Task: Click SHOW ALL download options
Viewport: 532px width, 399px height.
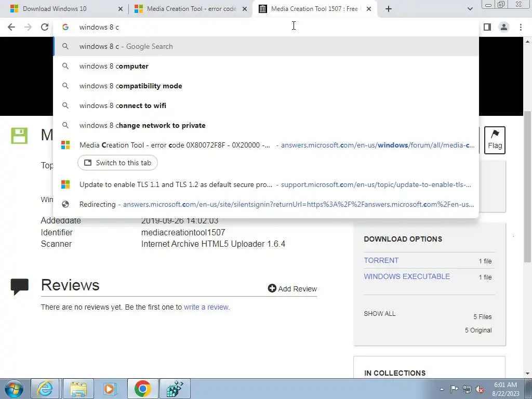Action: (x=379, y=313)
